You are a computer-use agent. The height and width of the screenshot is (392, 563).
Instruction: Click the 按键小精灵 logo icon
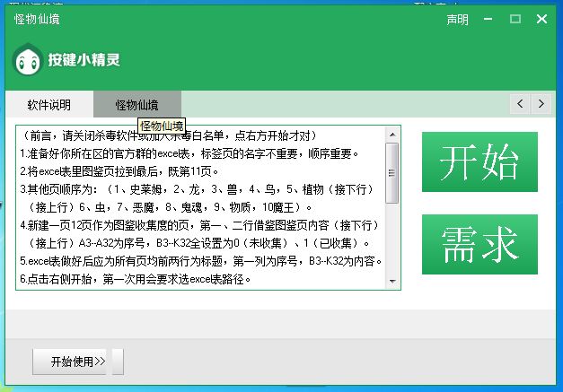28,59
